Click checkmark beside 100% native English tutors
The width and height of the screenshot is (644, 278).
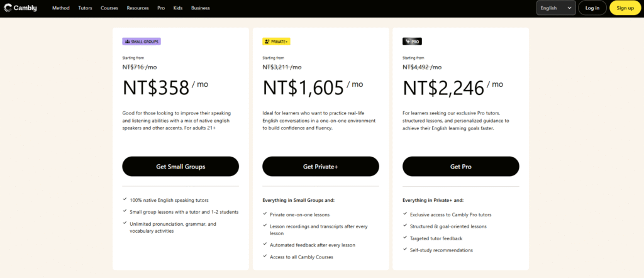click(125, 200)
